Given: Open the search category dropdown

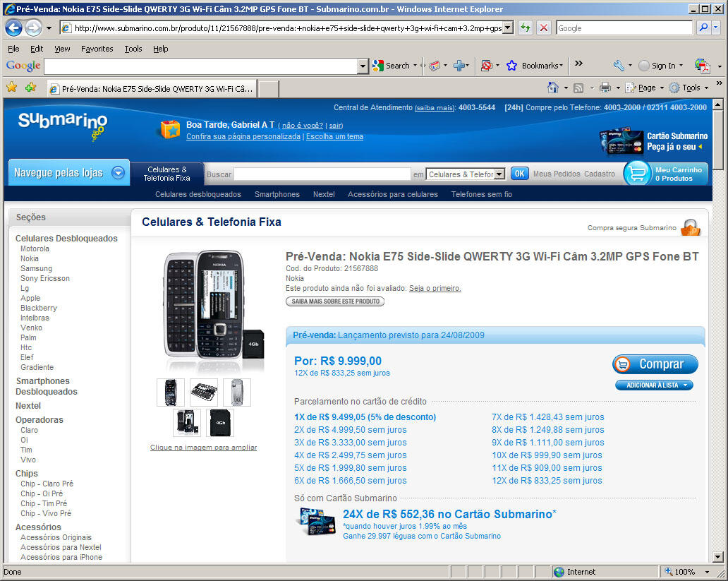Looking at the screenshot, I should pos(499,174).
